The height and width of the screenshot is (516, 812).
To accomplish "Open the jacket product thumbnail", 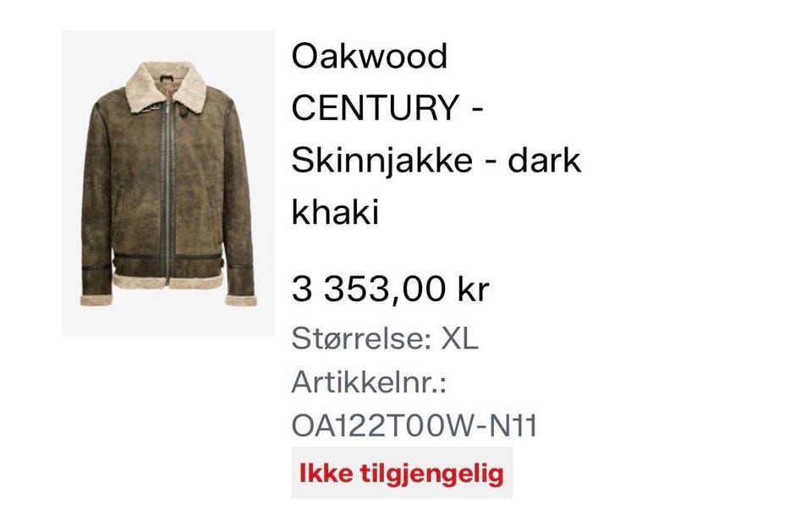I will coord(168,183).
